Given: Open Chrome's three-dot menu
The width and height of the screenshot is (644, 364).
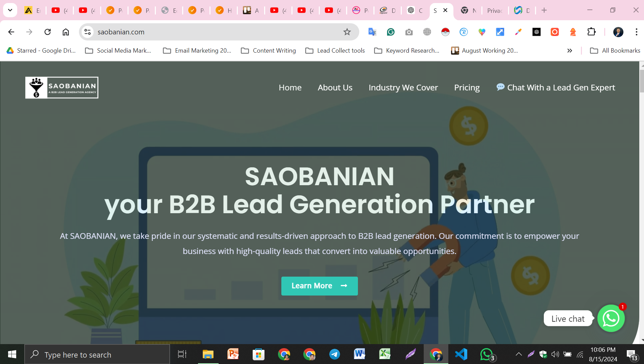Looking at the screenshot, I should pos(636,32).
